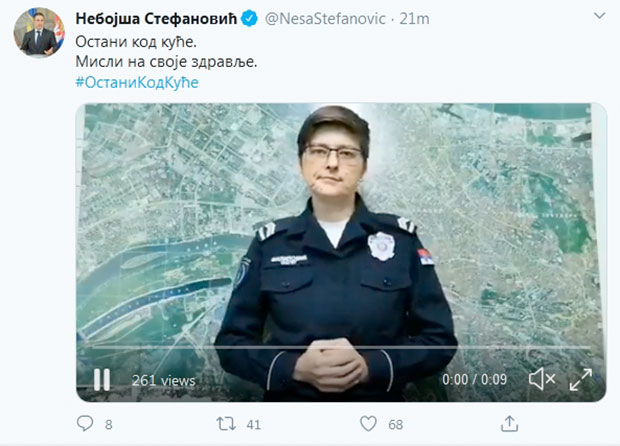Open the Небојша Стефановић display name
This screenshot has height=446, width=620.
(x=156, y=19)
